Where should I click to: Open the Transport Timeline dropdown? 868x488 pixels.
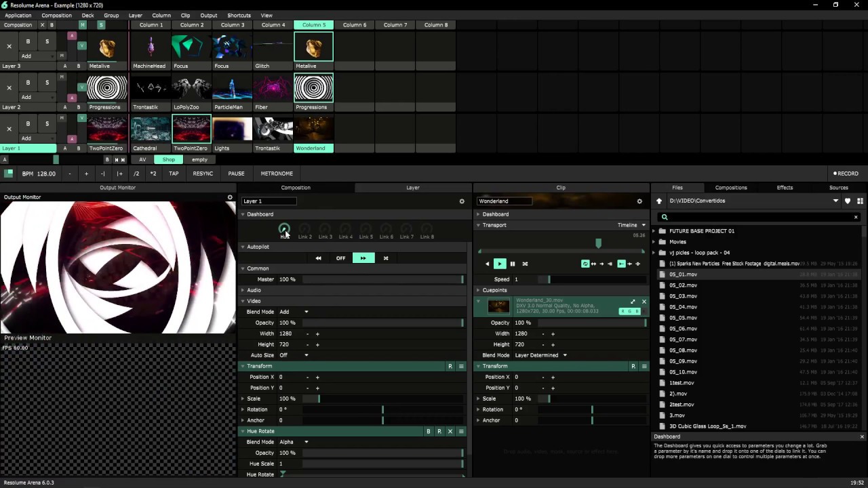coord(631,225)
